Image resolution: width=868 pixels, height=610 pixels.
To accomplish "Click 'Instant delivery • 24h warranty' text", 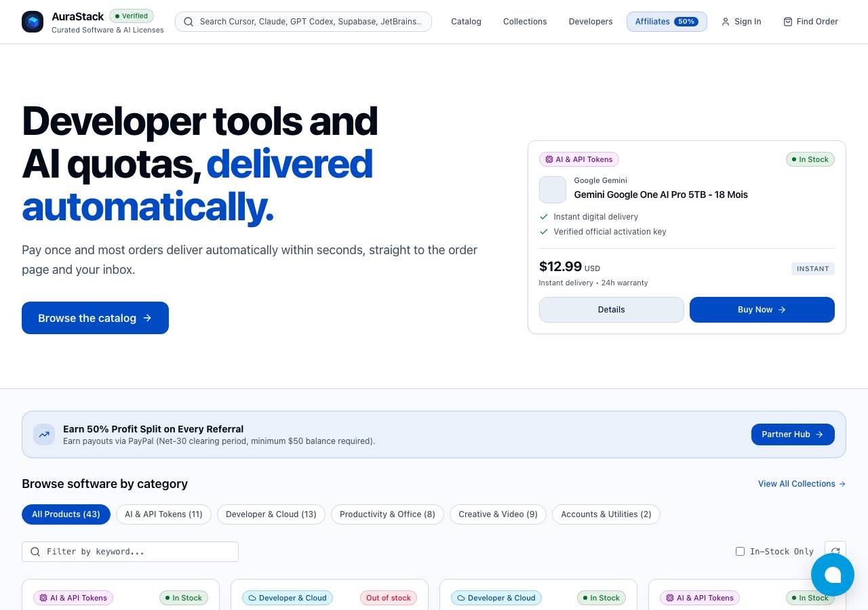I will (x=593, y=283).
